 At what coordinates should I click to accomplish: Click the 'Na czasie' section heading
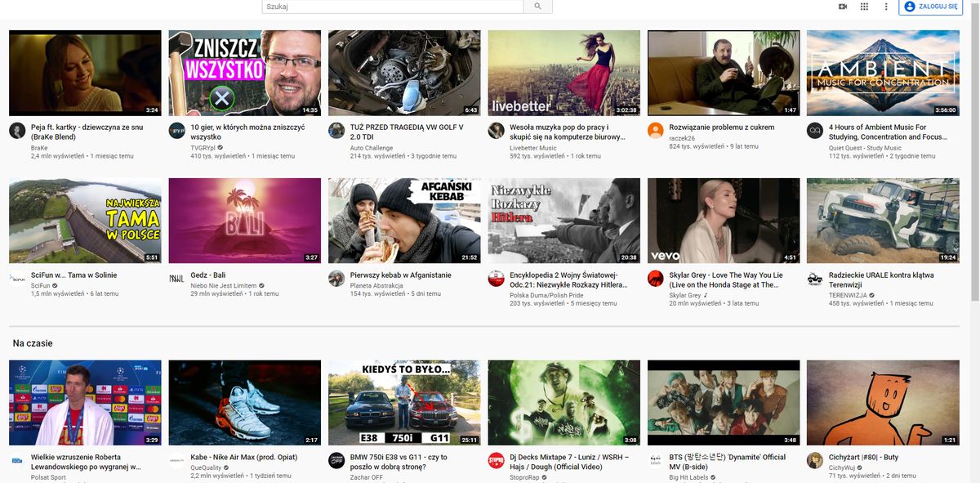click(x=33, y=344)
